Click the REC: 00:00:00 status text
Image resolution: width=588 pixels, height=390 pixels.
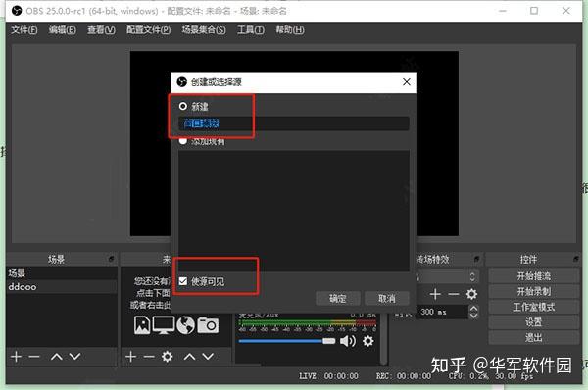(x=404, y=375)
